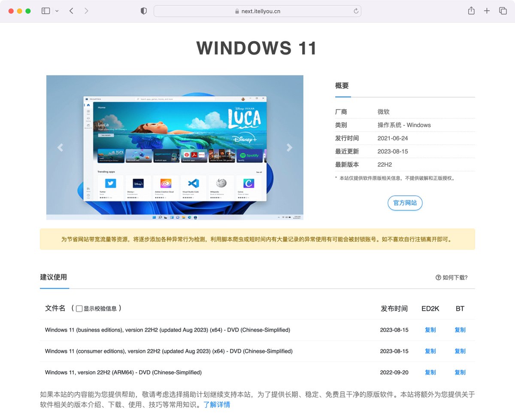Viewport: 515px width, 420px height.
Task: Select the 建议使用 tab
Action: pos(54,277)
